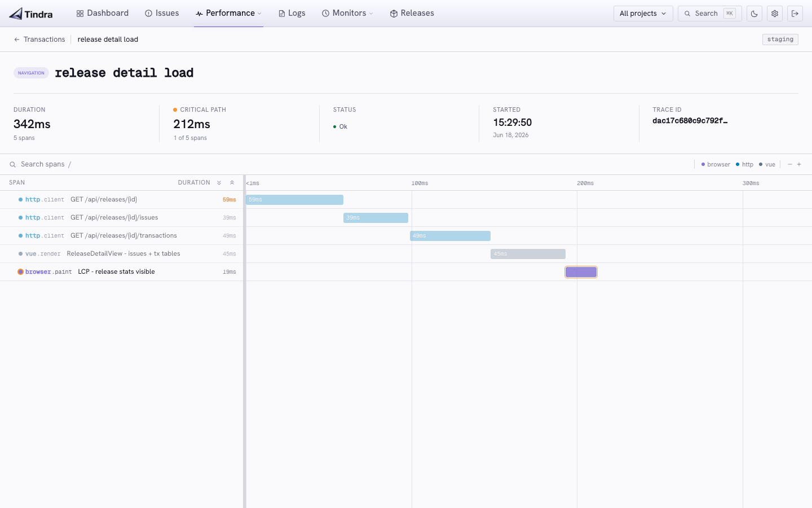812x508 pixels.
Task: Click the 342ms duration value
Action: (32, 124)
